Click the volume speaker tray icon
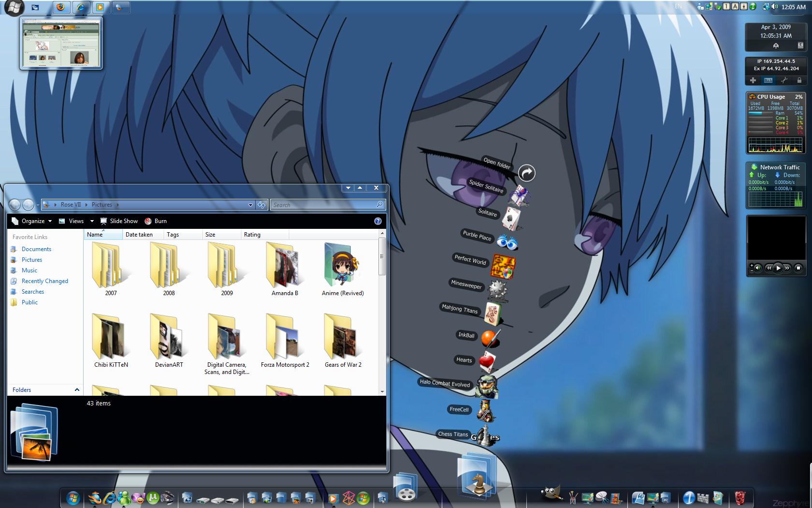This screenshot has width=812, height=508. (x=774, y=6)
